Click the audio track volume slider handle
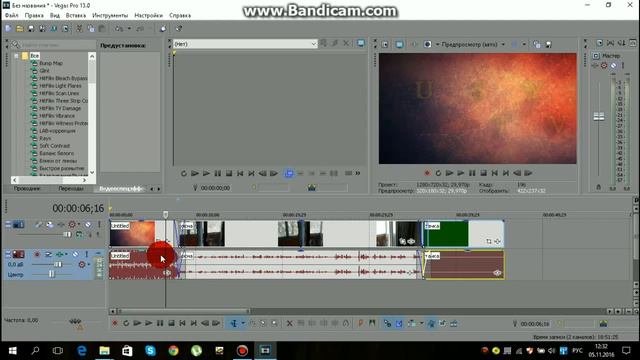The width and height of the screenshot is (640, 360). tap(58, 264)
